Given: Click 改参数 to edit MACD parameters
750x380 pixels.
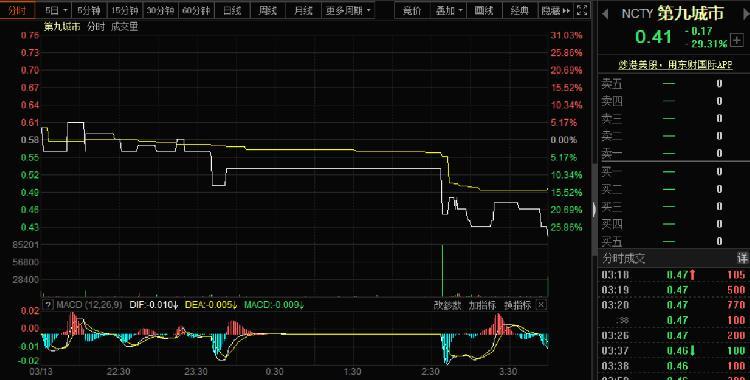Looking at the screenshot, I should tap(447, 305).
